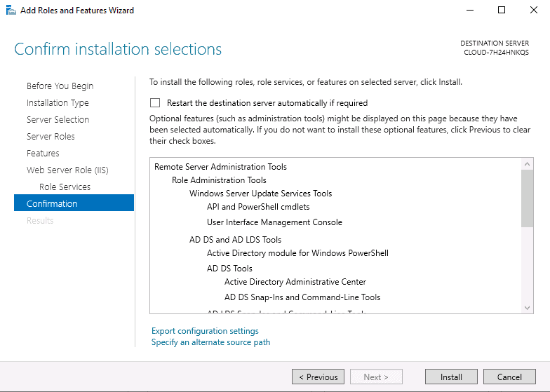
Task: Select AD DS and AD LDS Tools row
Action: pyautogui.click(x=236, y=240)
